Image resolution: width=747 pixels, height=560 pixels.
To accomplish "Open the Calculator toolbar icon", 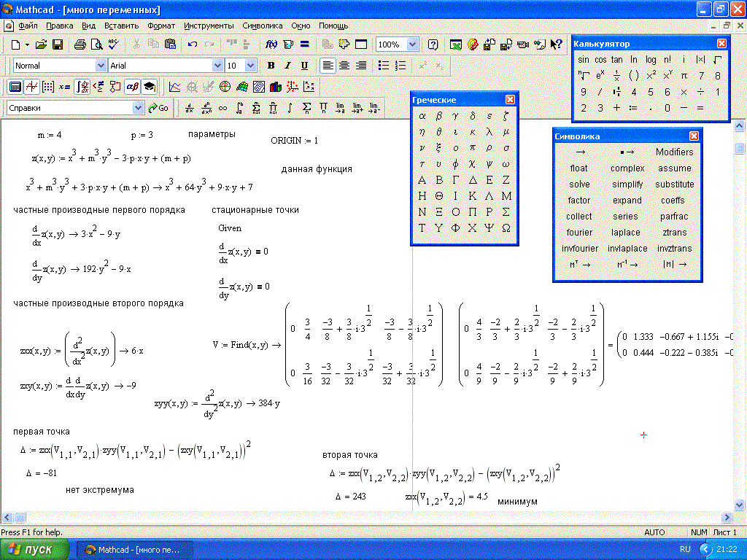I will click(x=14, y=87).
